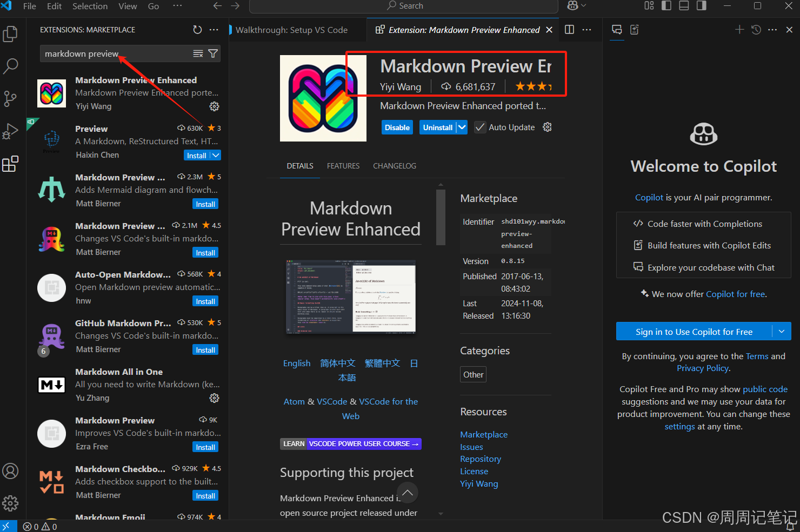
Task: Open the Copilot icon in title bar
Action: pos(572,5)
